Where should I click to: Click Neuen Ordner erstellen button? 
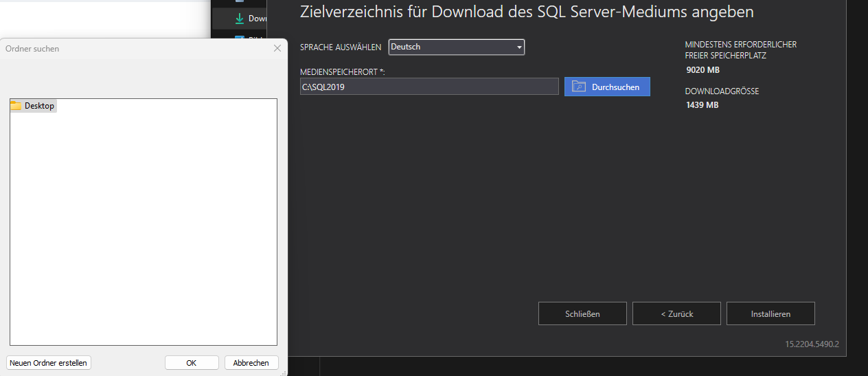(48, 363)
